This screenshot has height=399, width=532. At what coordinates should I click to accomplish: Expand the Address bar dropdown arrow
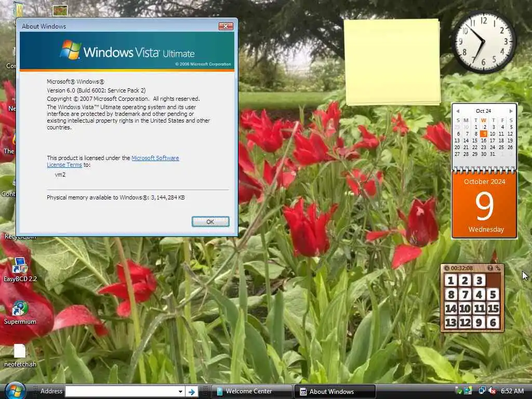(180, 392)
